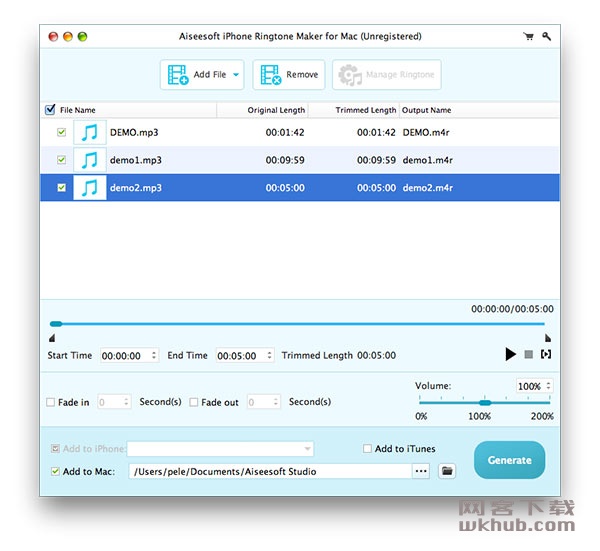
Task: Open the output folder icon
Action: pos(447,471)
